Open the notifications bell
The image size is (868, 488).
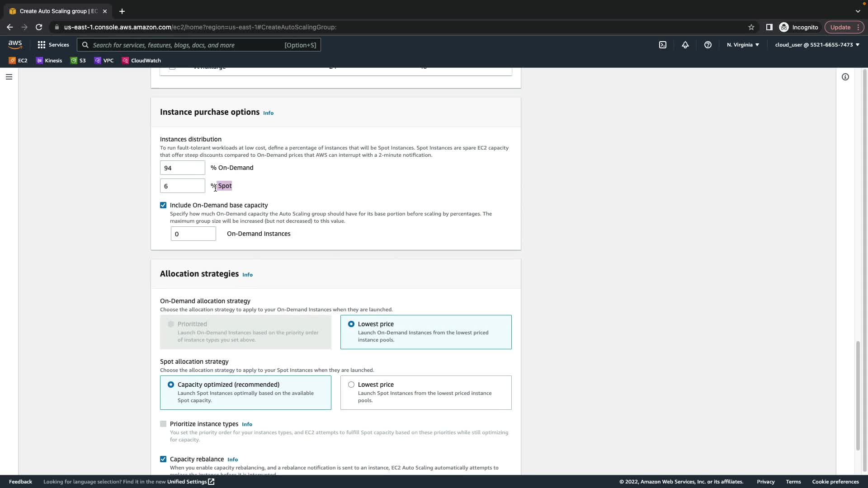click(x=685, y=45)
